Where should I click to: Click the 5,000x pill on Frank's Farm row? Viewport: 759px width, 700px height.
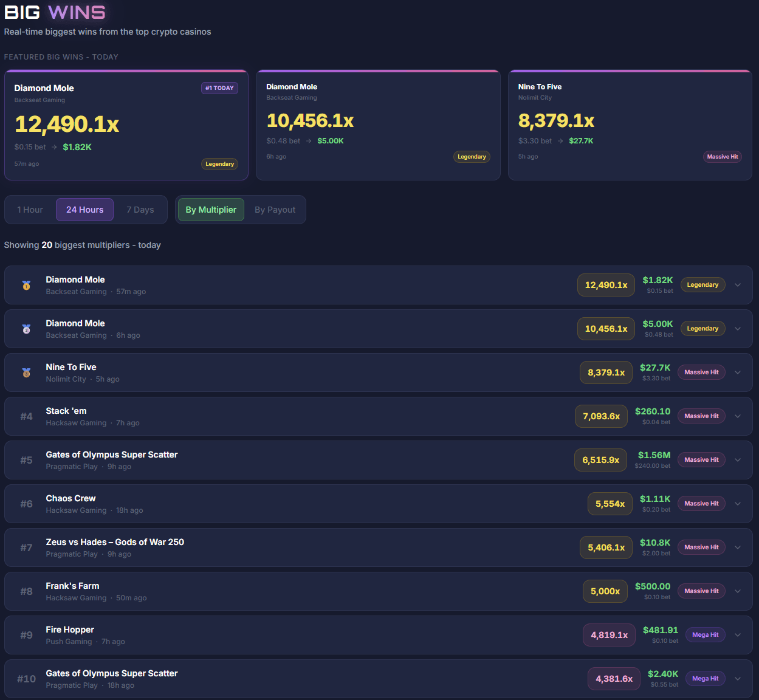[605, 591]
